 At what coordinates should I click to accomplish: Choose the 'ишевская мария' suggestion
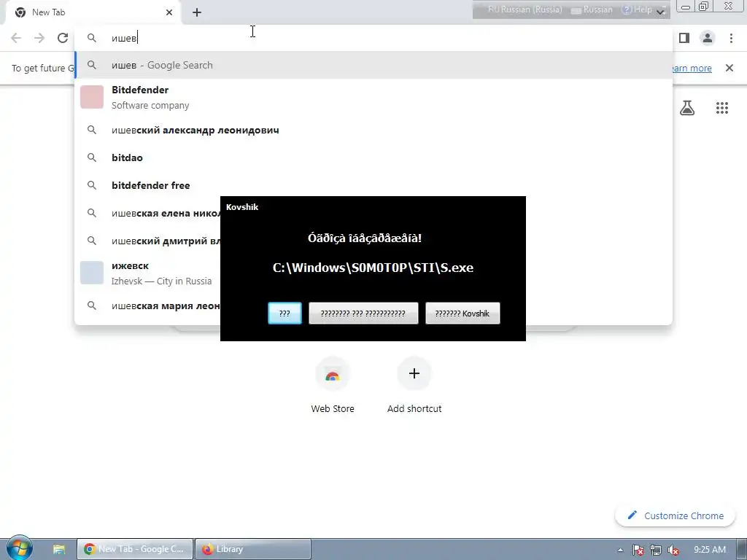[147, 306]
